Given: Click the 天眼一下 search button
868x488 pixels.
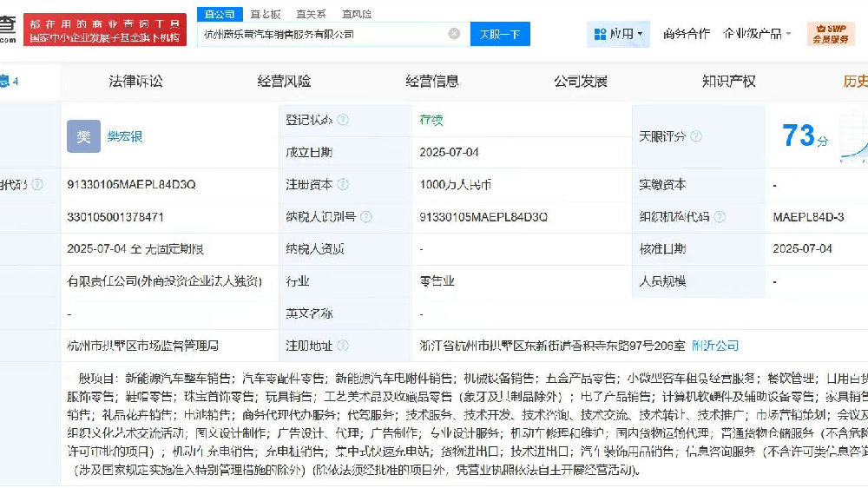Looking at the screenshot, I should [x=500, y=34].
